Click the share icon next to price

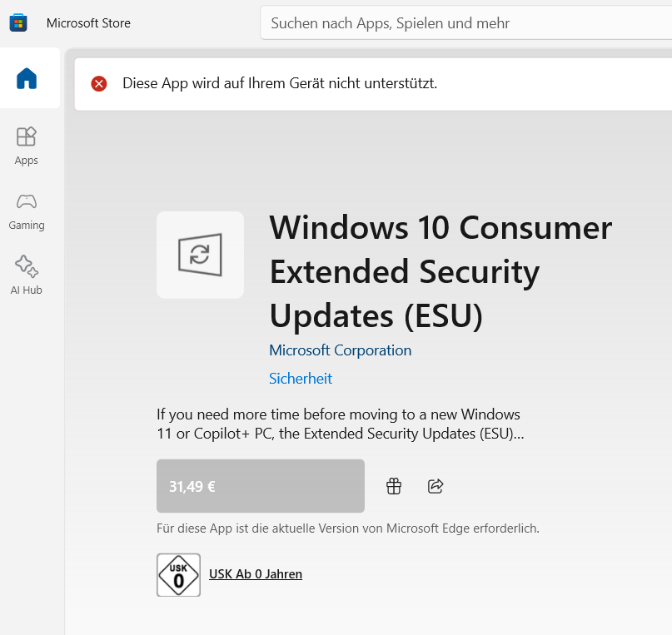pos(436,486)
